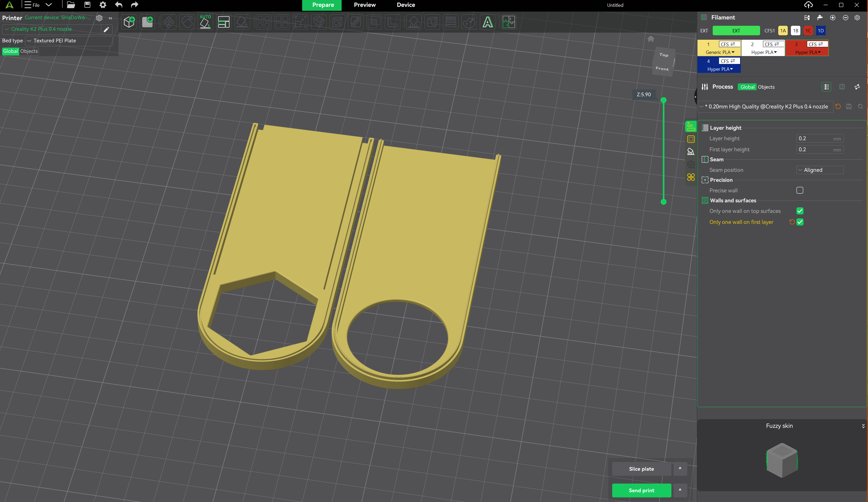This screenshot has height=502, width=868.
Task: Click the Add plate icon
Action: click(x=148, y=22)
